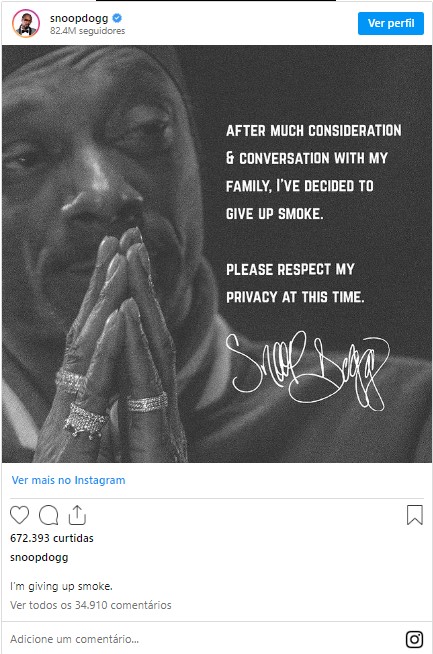The image size is (433, 654).
Task: Open the post image
Action: [x=217, y=254]
